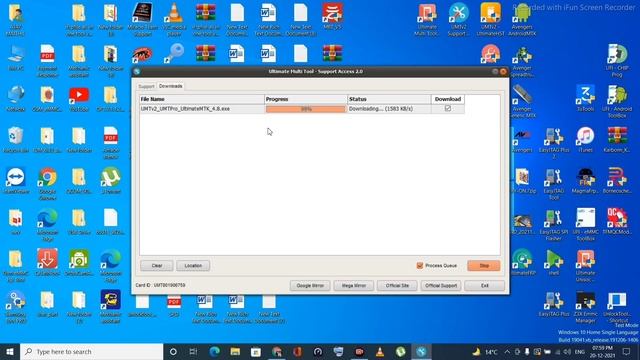Open the Windows Start menu
Screen dimensions: 640x360
pos(10,352)
